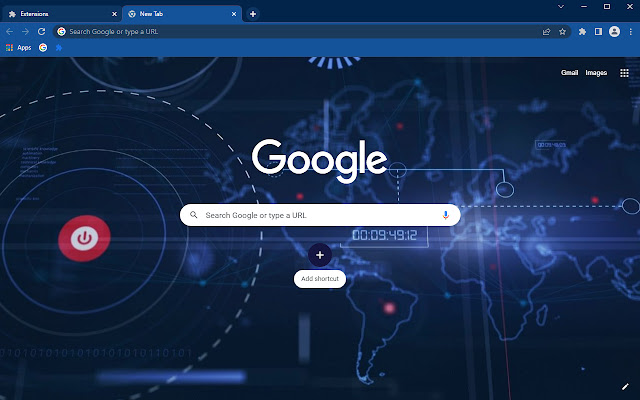Open the Gmail link
This screenshot has height=400, width=640.
[x=569, y=73]
